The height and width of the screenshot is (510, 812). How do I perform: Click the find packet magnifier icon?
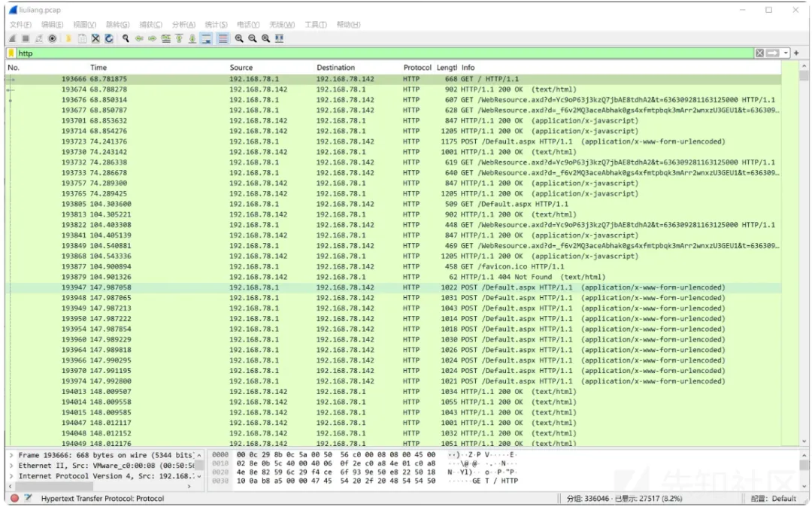[x=126, y=38]
